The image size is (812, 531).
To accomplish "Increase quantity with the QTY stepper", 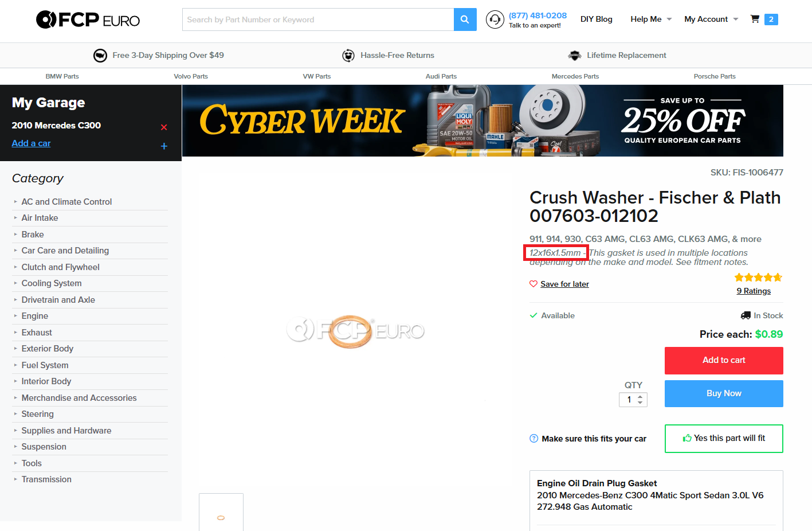I will click(x=640, y=397).
